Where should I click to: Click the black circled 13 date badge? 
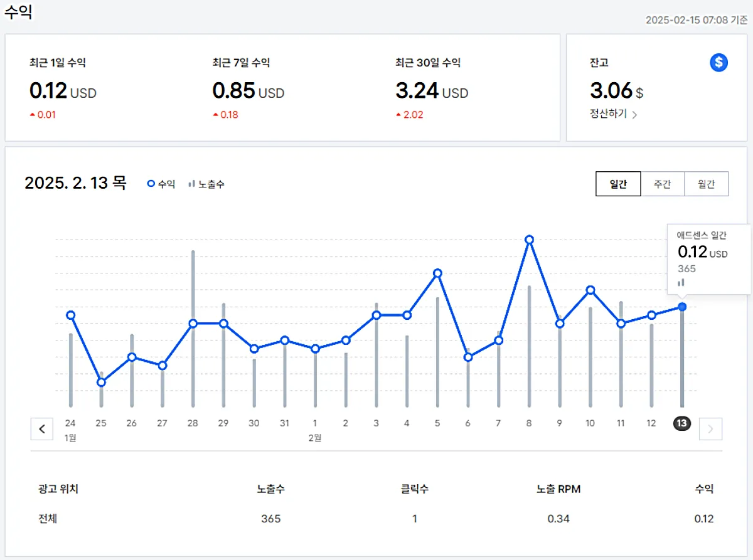pyautogui.click(x=681, y=423)
